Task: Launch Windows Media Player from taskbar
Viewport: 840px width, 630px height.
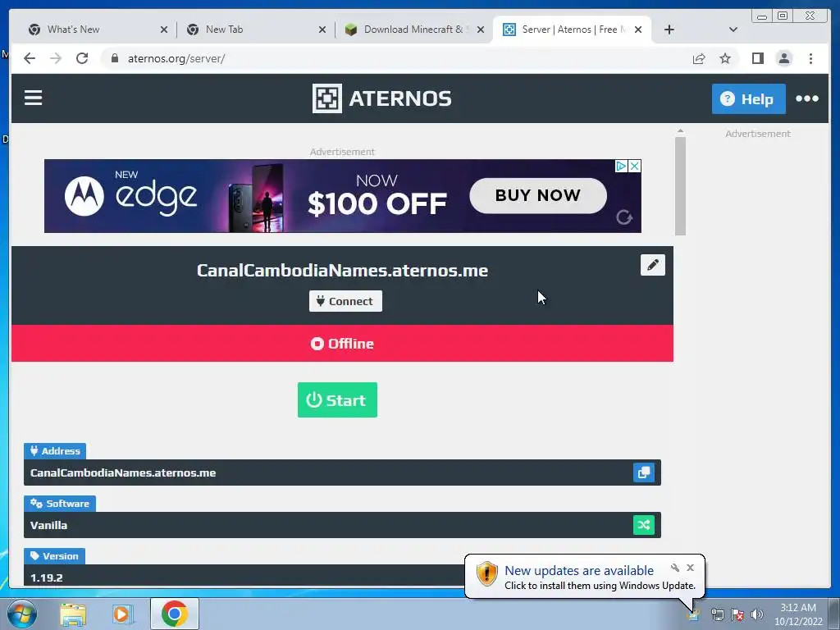Action: 121,614
